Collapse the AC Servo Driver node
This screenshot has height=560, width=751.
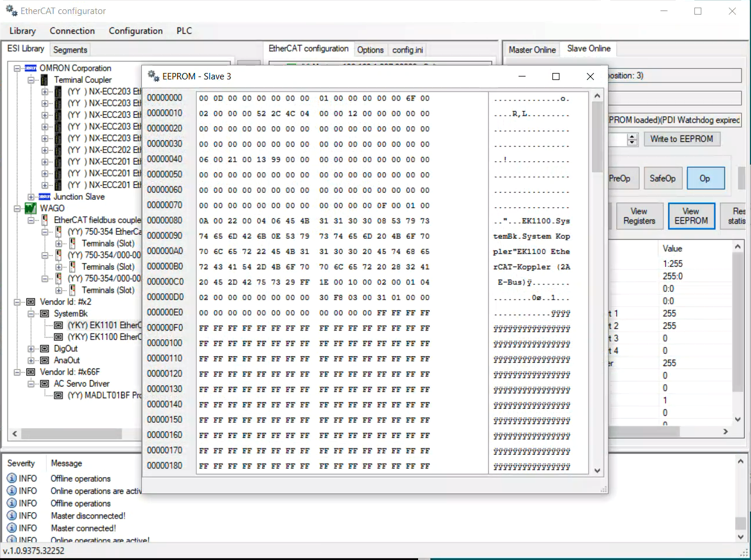31,384
